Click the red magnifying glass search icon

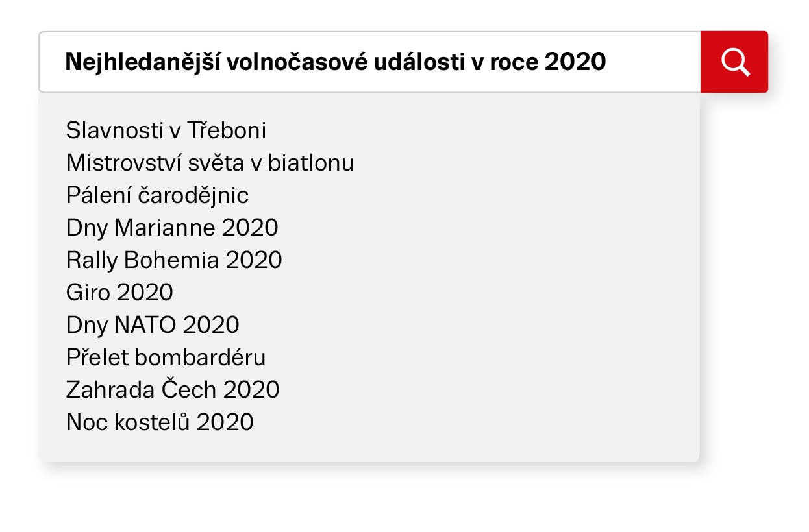[735, 62]
